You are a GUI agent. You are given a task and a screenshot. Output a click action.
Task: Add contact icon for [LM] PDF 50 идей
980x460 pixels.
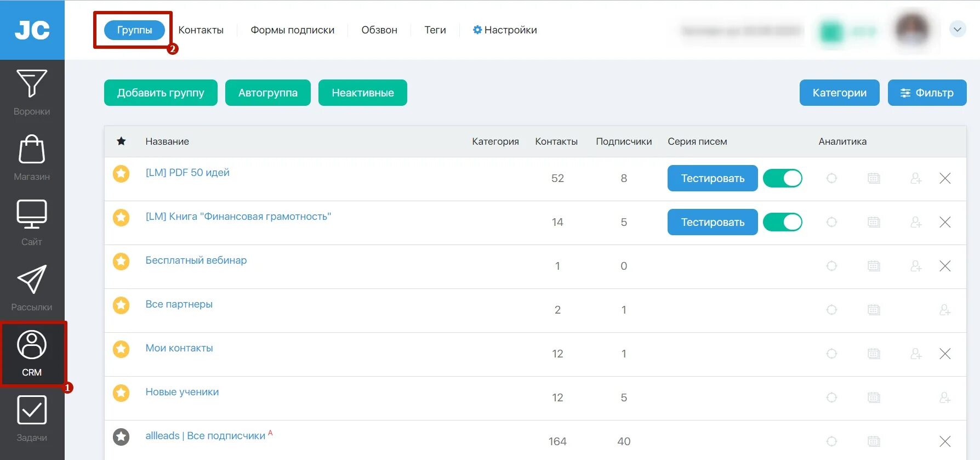pos(916,178)
